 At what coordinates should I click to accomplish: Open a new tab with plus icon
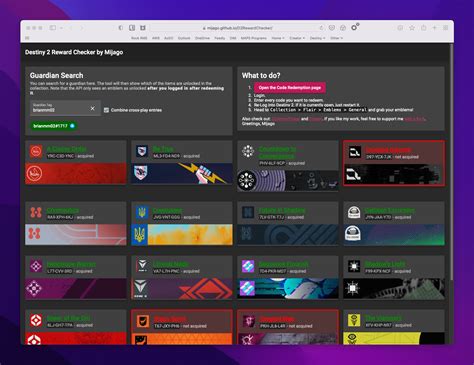pyautogui.click(x=434, y=28)
